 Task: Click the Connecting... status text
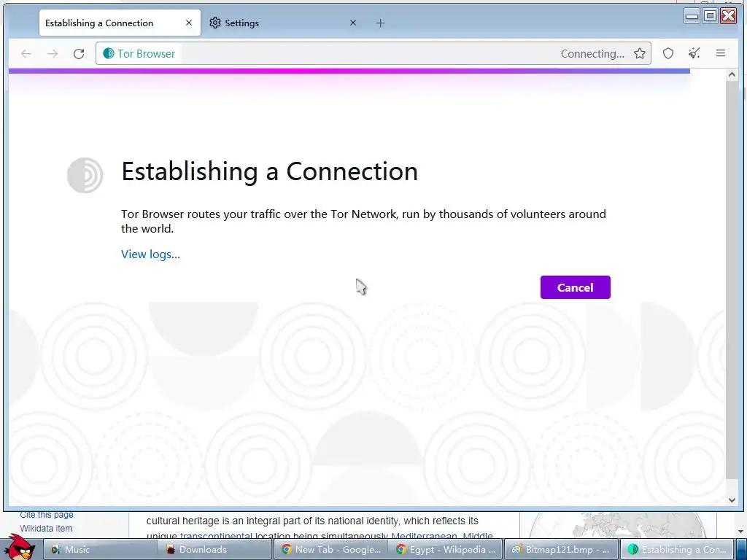(592, 54)
